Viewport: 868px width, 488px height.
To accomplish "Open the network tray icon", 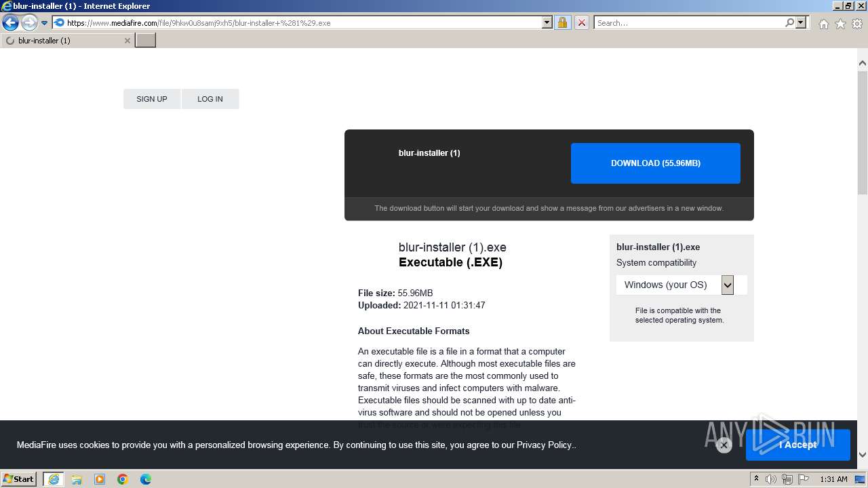I will click(787, 479).
